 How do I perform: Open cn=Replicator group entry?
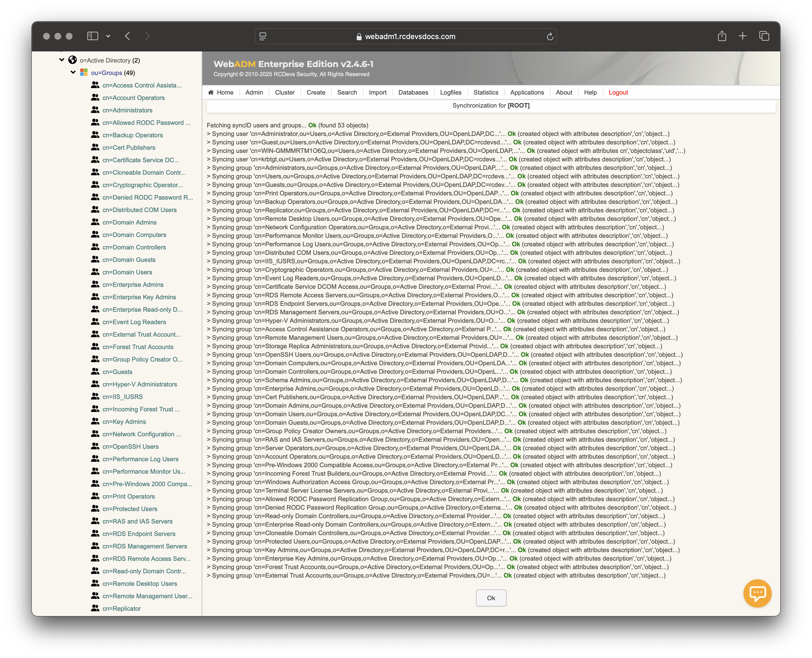tap(121, 609)
